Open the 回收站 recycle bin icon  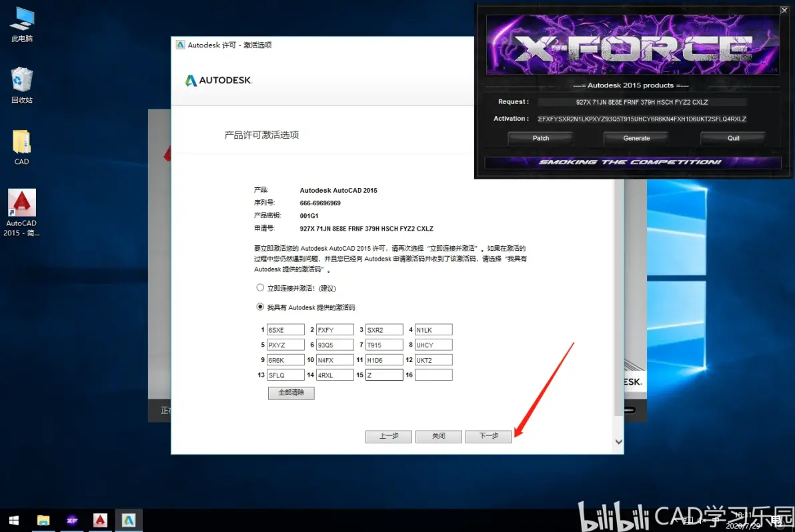click(x=22, y=85)
